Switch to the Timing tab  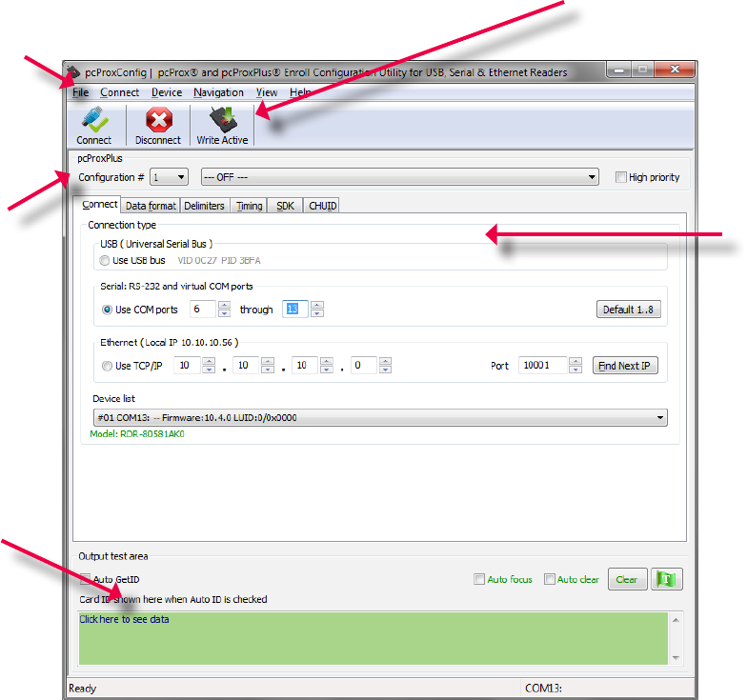(250, 206)
